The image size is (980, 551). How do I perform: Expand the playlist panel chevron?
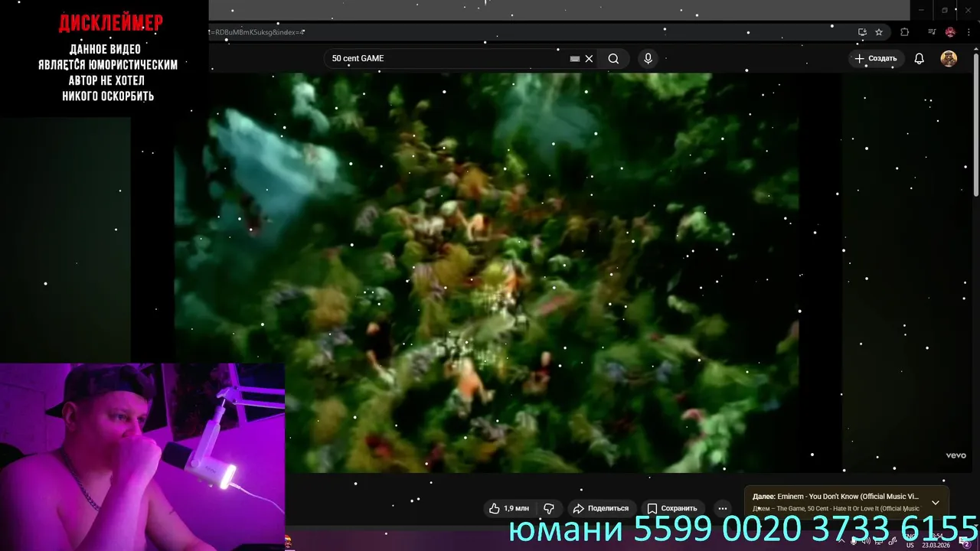coord(935,503)
